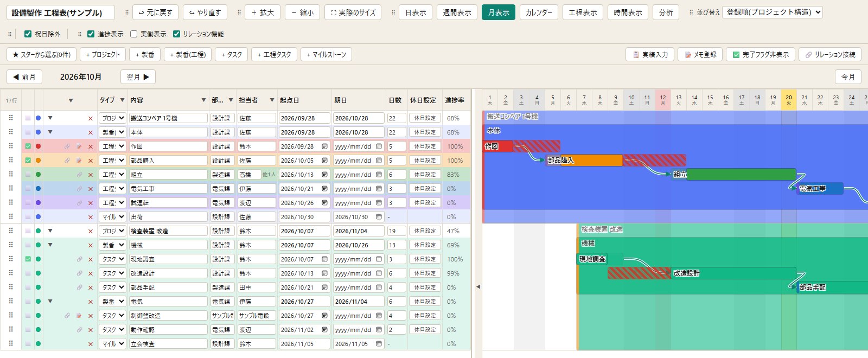Open the memo icon on 部品購入 row

79,161
